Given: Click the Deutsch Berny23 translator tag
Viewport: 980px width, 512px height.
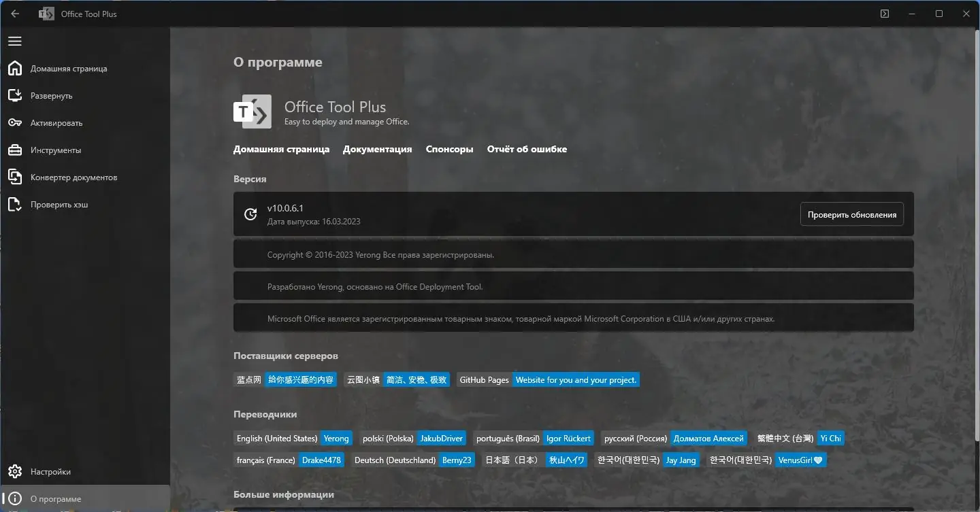Looking at the screenshot, I should (413, 460).
